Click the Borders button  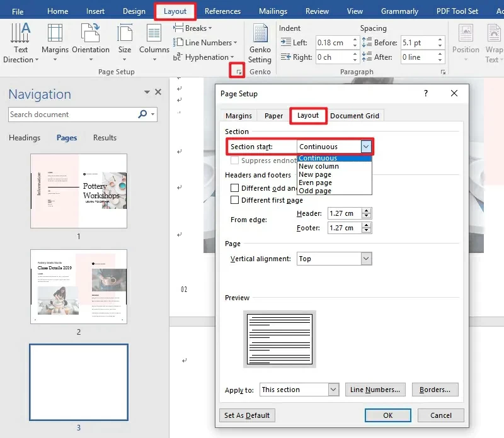click(x=435, y=390)
